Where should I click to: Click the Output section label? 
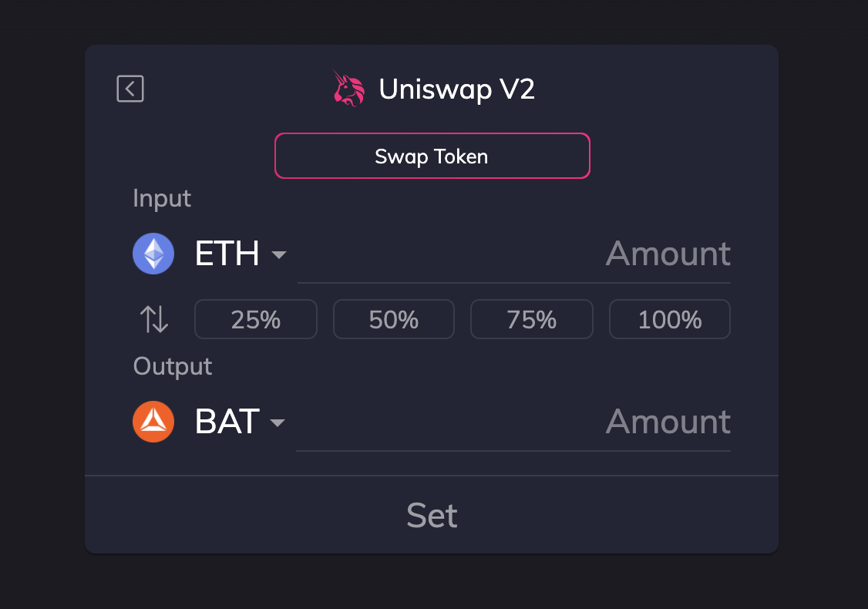[x=173, y=366]
